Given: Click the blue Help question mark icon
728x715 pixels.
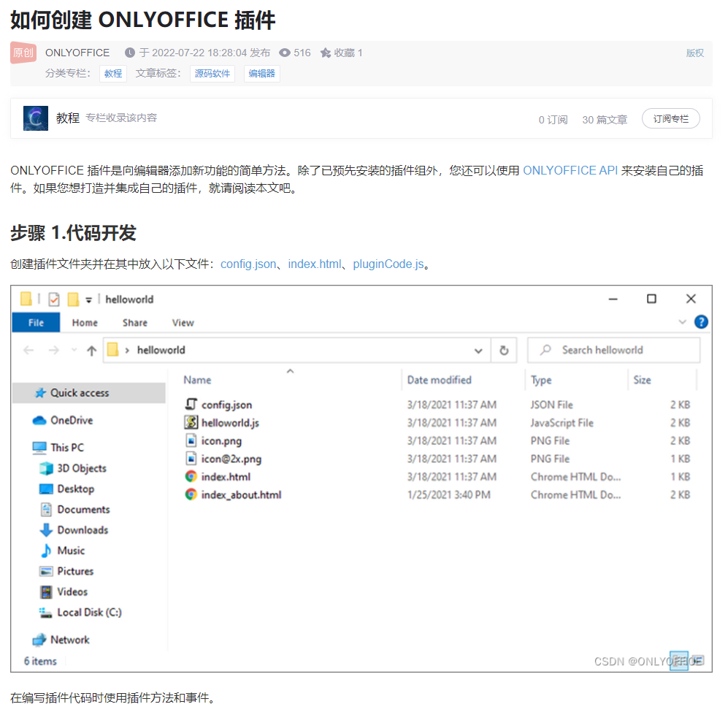Looking at the screenshot, I should click(701, 322).
